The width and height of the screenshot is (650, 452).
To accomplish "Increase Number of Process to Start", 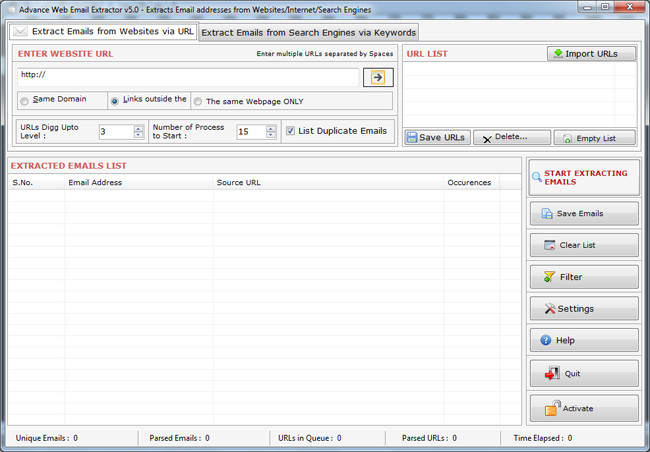I will point(271,129).
